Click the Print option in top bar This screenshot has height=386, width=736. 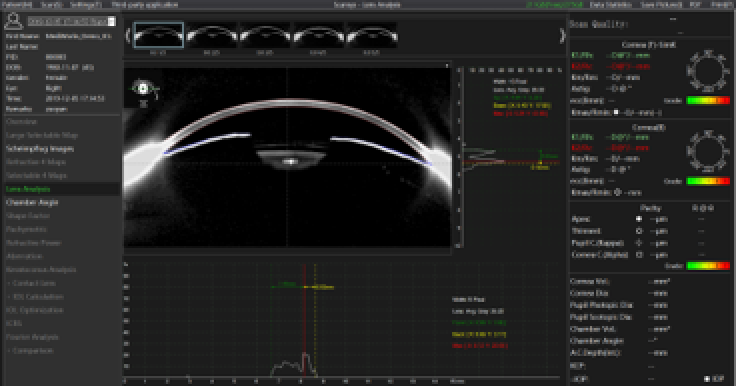click(722, 5)
